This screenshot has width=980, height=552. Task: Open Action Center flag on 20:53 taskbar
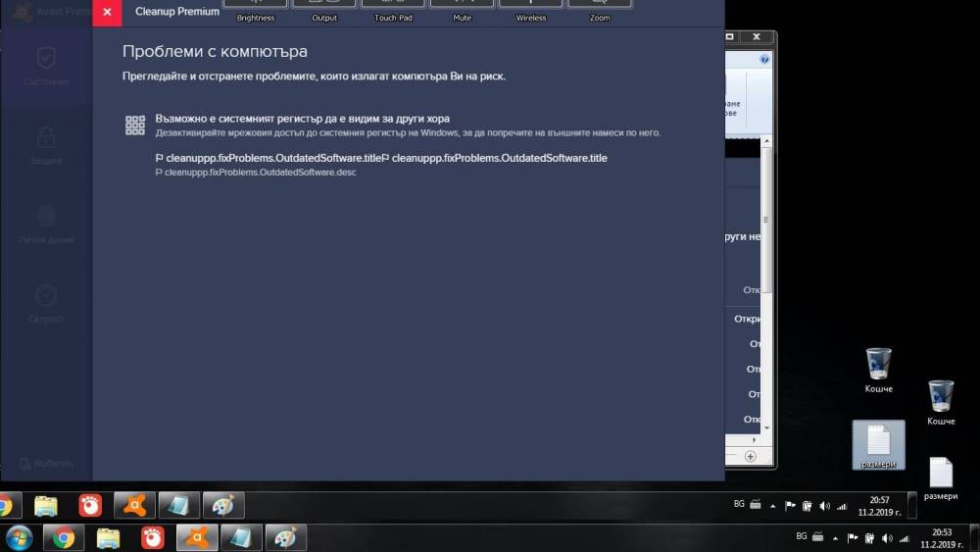point(852,537)
